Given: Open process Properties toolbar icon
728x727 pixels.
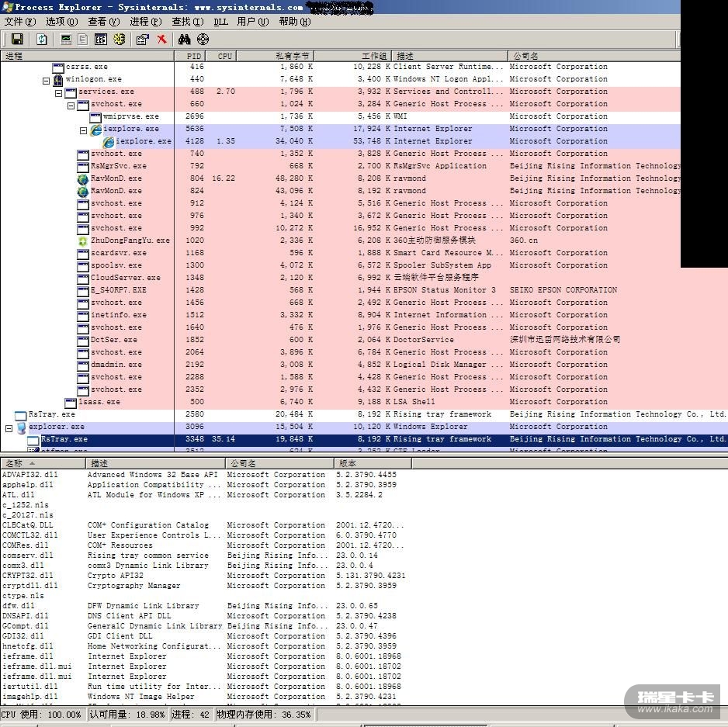Looking at the screenshot, I should tap(143, 40).
